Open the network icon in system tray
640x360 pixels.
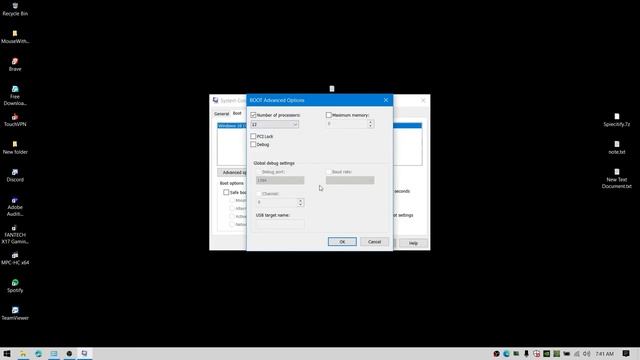tap(577, 354)
